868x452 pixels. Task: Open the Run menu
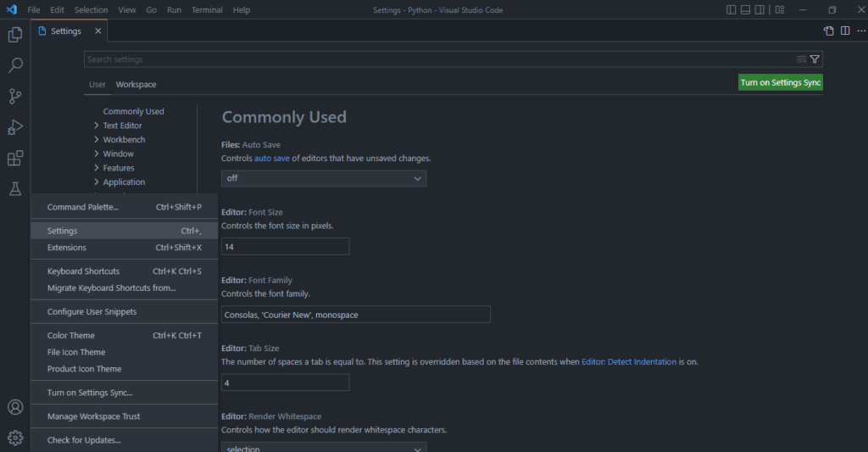click(x=174, y=10)
